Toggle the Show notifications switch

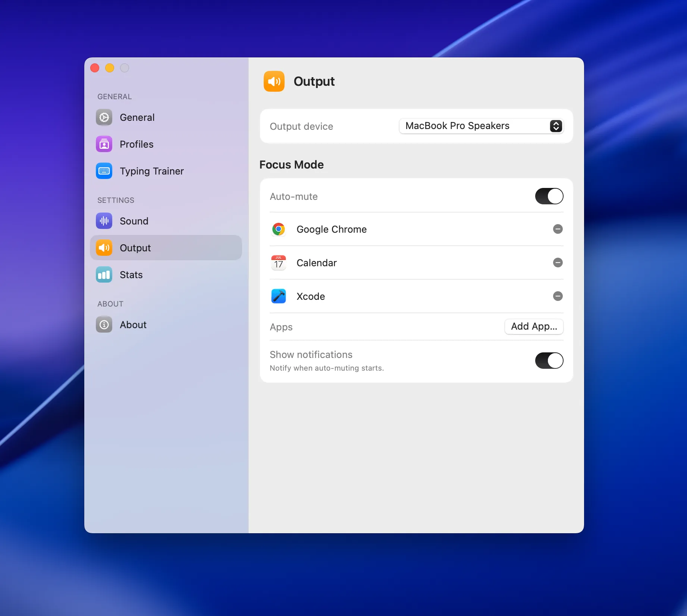(549, 361)
